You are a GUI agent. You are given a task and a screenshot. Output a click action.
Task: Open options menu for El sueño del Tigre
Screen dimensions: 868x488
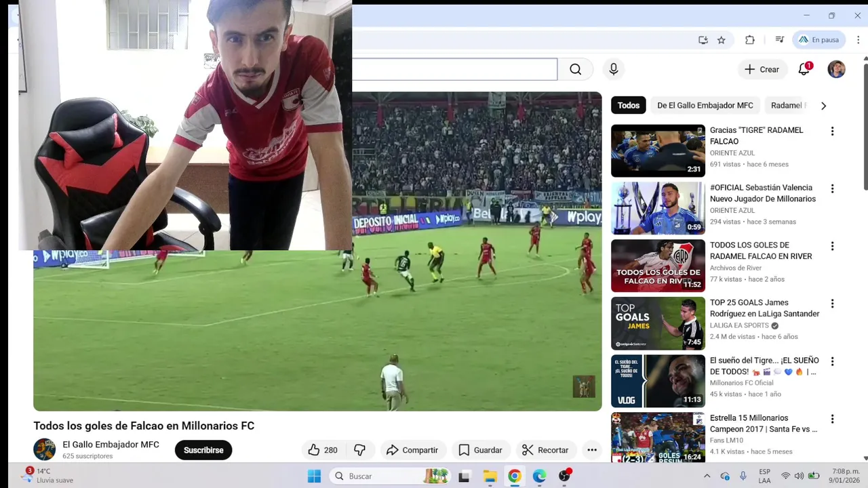pyautogui.click(x=832, y=361)
